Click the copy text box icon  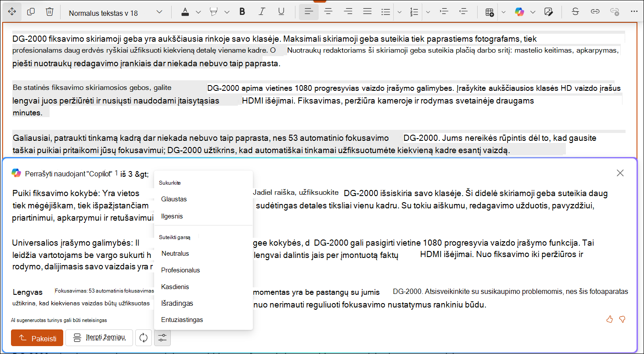(x=31, y=12)
